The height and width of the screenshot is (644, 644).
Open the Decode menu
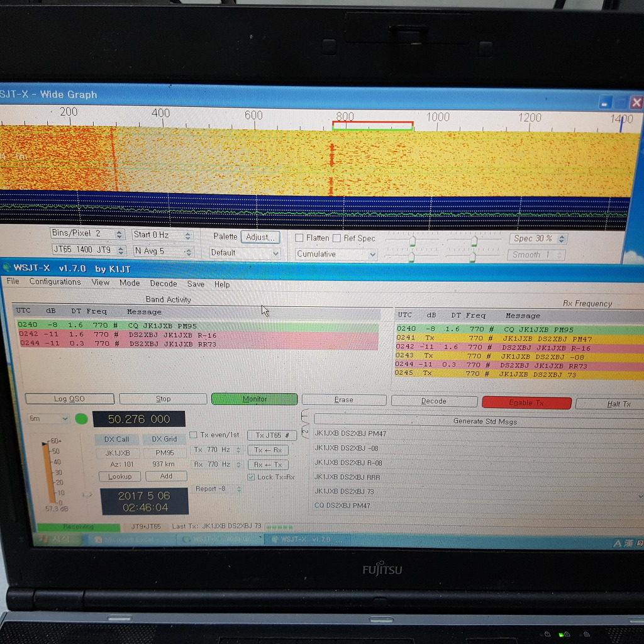tap(163, 284)
